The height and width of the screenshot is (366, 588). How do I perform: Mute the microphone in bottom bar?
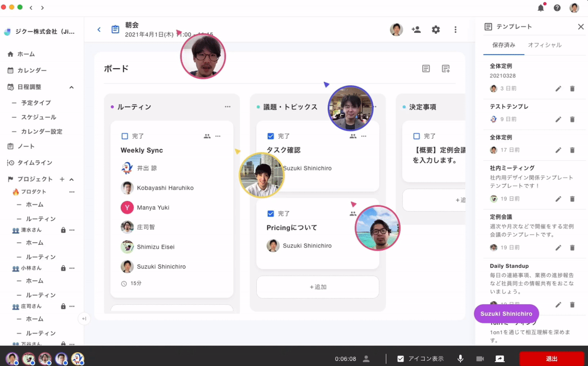pos(461,359)
